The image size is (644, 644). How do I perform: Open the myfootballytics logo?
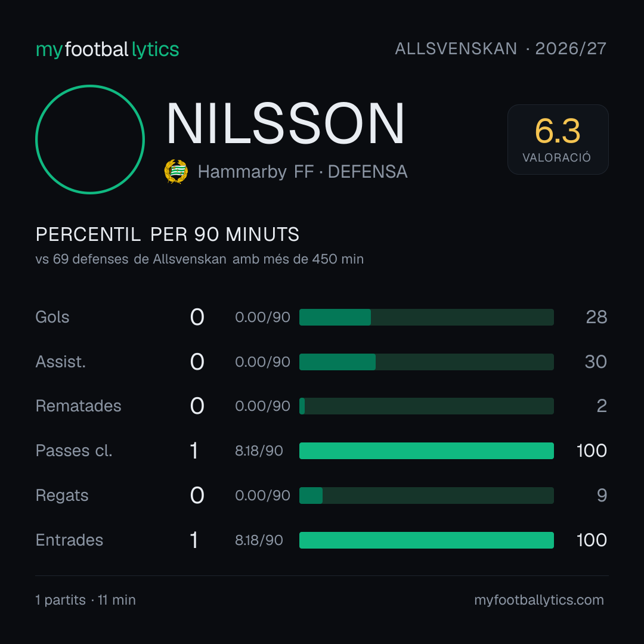[107, 49]
